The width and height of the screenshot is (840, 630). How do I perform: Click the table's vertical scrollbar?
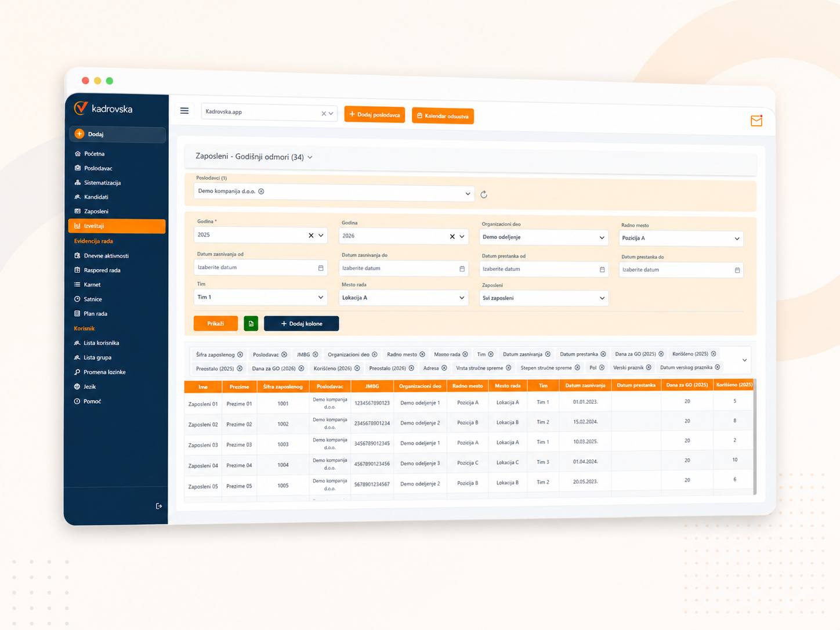[755, 438]
